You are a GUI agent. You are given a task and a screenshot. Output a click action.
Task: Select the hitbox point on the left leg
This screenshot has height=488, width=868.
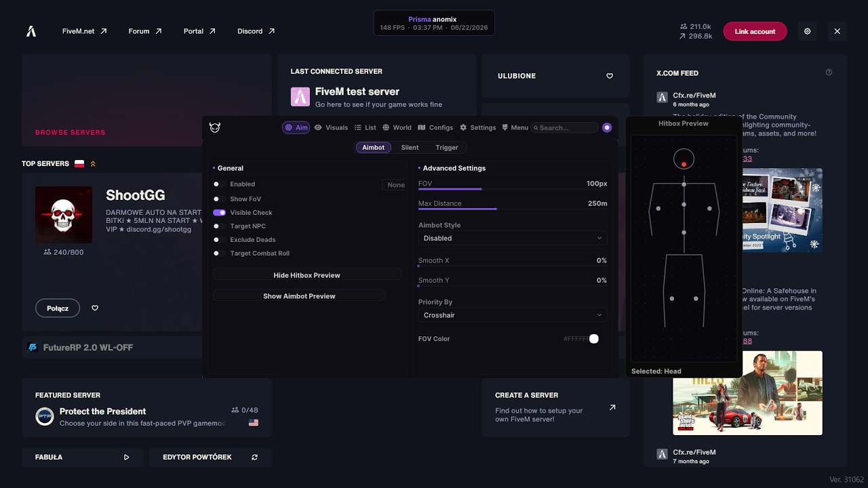[672, 299]
